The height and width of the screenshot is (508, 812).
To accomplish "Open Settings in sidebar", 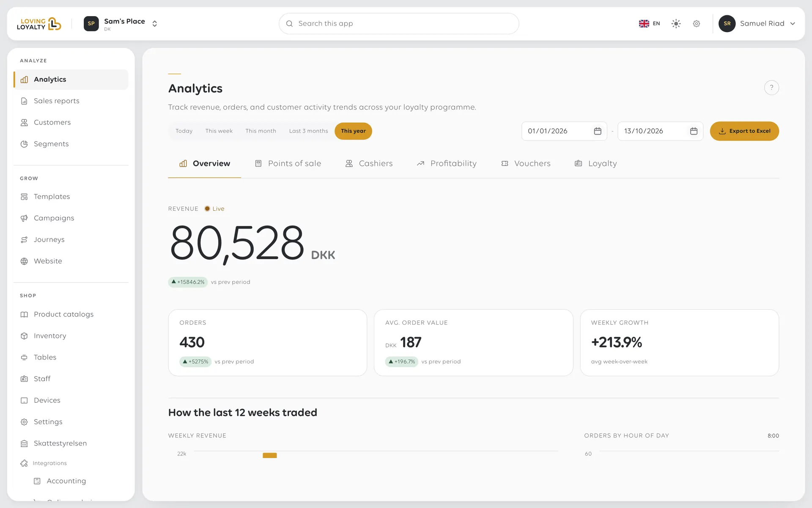I will point(71,422).
